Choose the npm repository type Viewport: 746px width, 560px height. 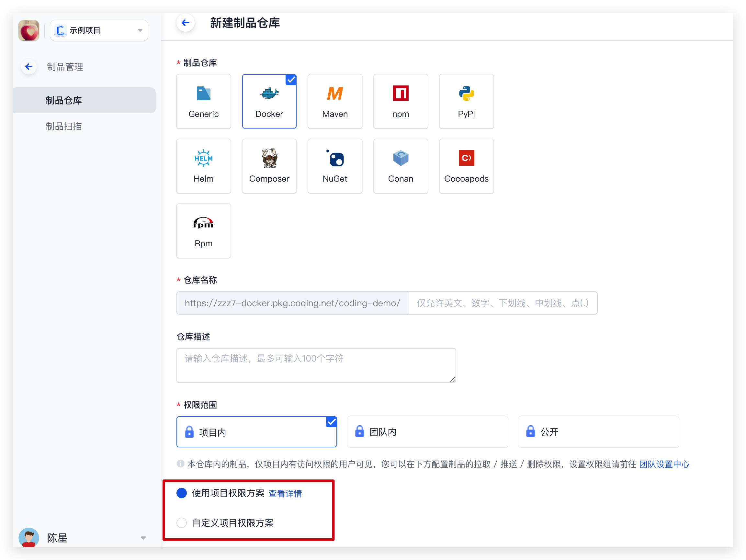pyautogui.click(x=400, y=101)
